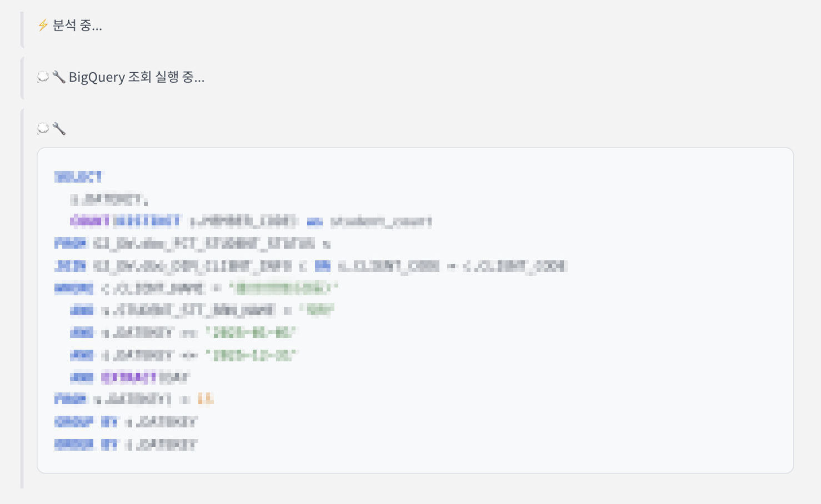Click the purple EXTRACT function in the query

(x=129, y=377)
